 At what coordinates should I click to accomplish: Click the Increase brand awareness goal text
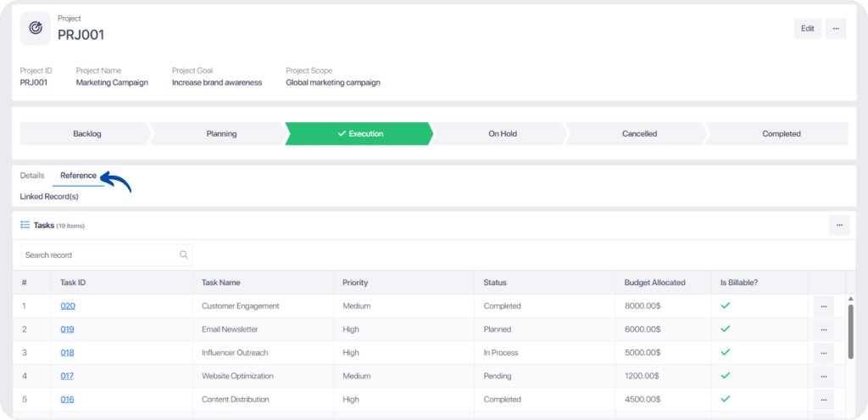(x=216, y=82)
